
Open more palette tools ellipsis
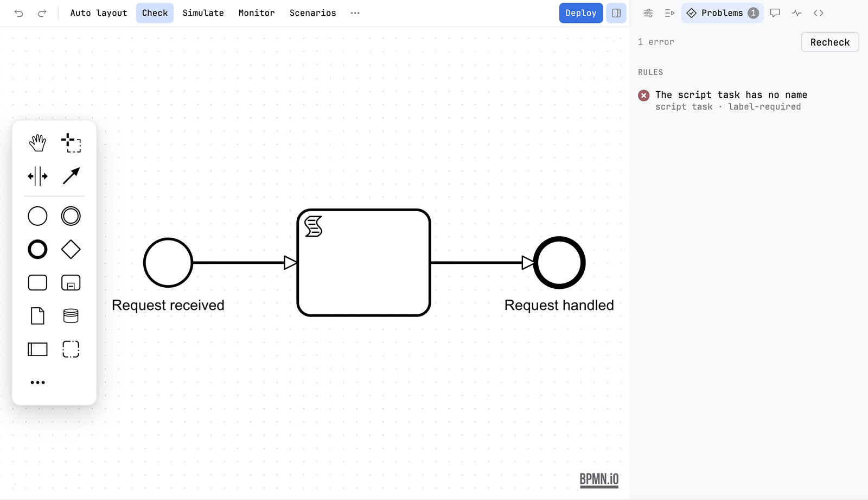click(37, 383)
